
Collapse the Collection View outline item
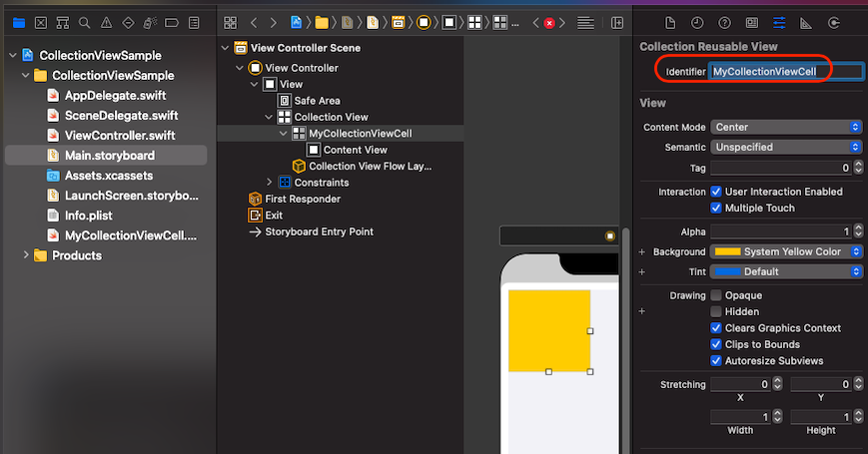(x=269, y=117)
